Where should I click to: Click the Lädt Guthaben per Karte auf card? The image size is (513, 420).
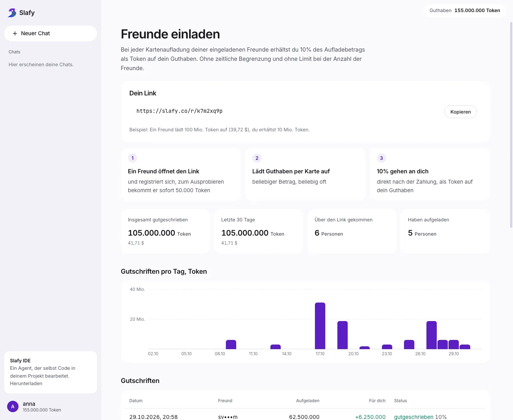[x=305, y=174]
